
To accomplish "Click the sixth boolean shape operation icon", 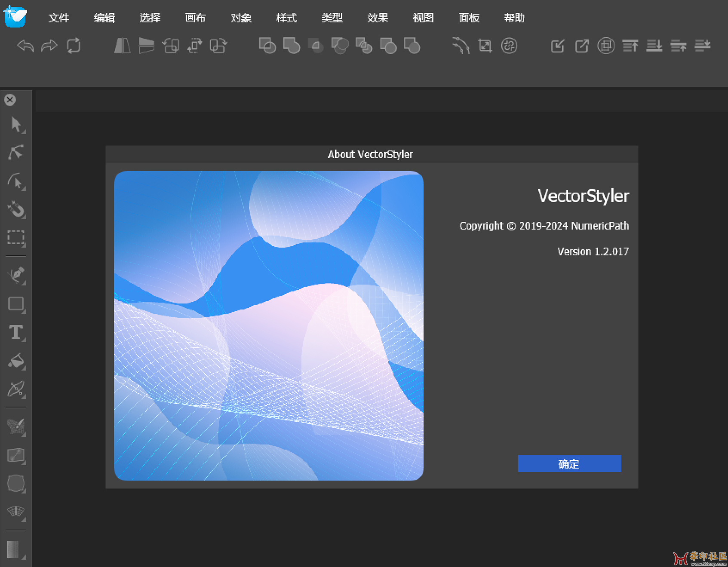I will click(388, 46).
